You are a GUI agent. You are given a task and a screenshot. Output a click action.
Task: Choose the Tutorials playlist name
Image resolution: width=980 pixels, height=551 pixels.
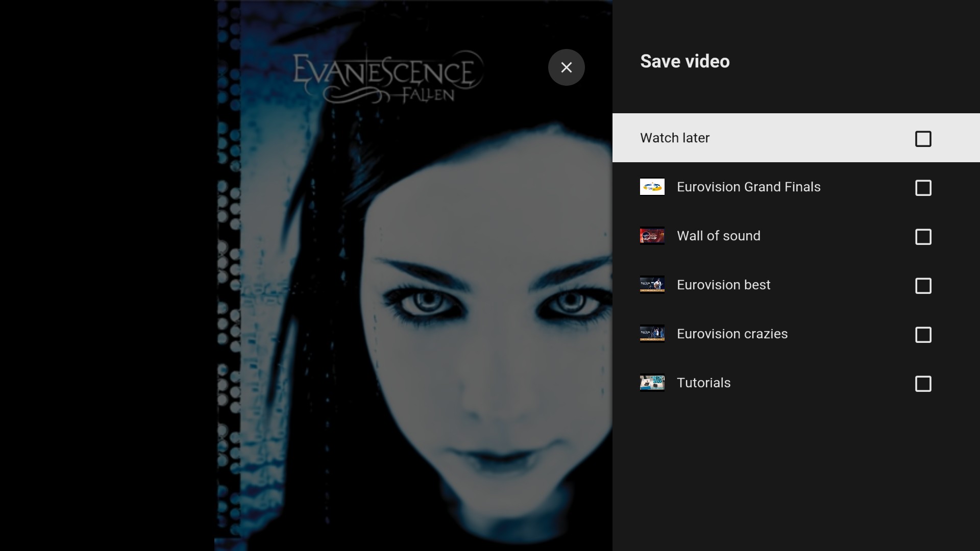coord(703,383)
